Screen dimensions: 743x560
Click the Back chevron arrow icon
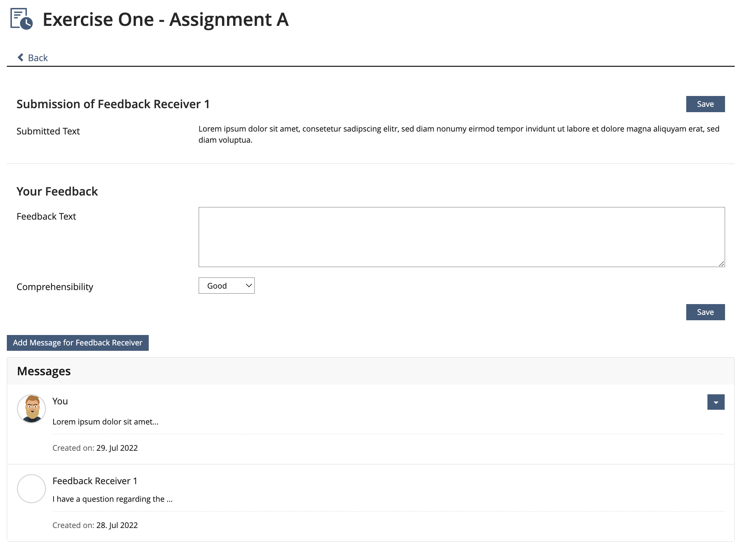click(21, 58)
